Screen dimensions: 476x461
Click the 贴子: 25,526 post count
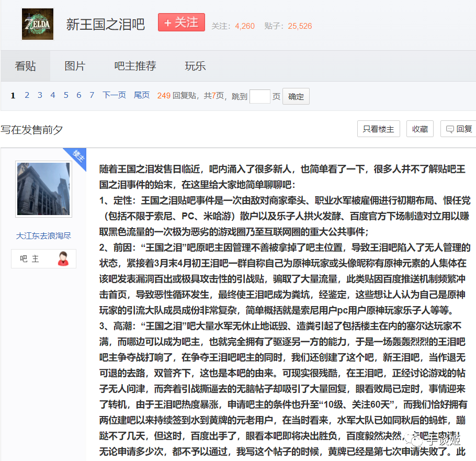coord(288,26)
